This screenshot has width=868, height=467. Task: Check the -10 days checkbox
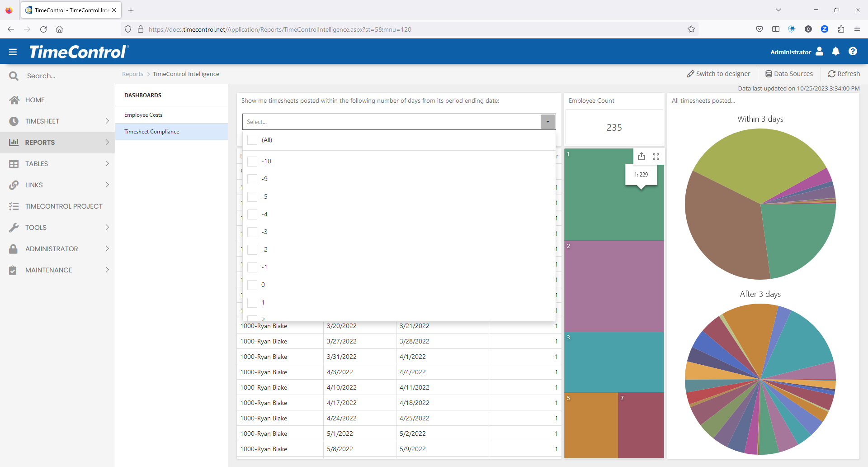point(252,161)
